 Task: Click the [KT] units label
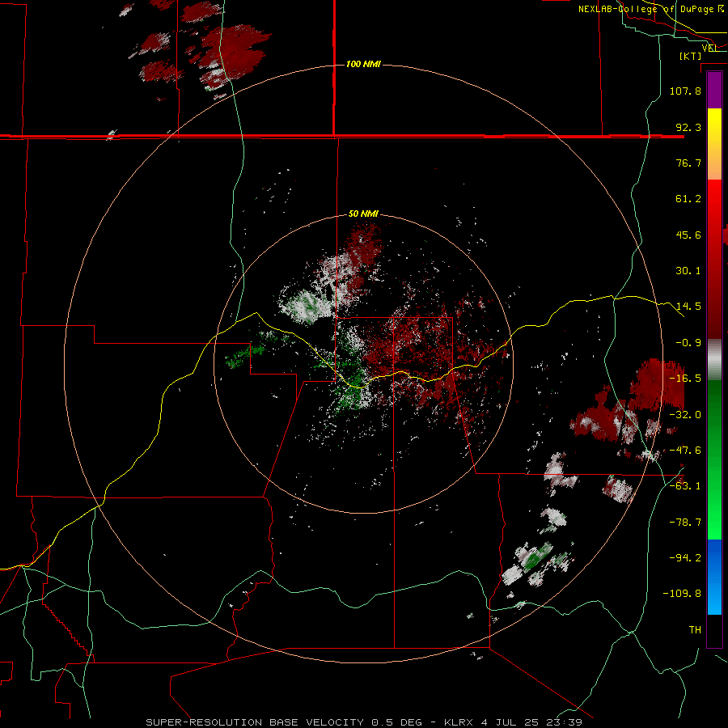click(x=691, y=56)
